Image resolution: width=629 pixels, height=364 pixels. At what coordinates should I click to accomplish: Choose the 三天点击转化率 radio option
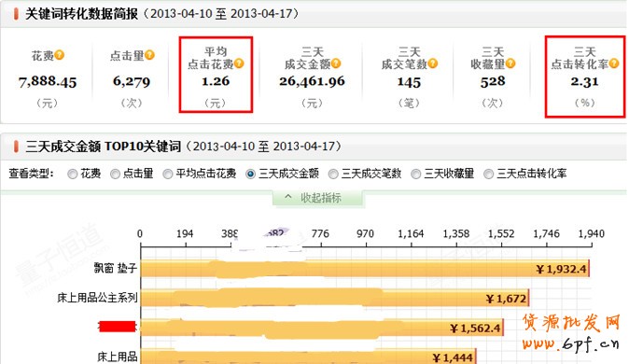click(489, 175)
